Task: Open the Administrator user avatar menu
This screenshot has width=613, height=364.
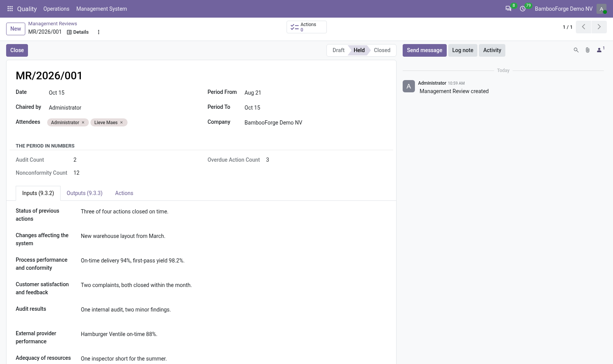Action: click(602, 9)
